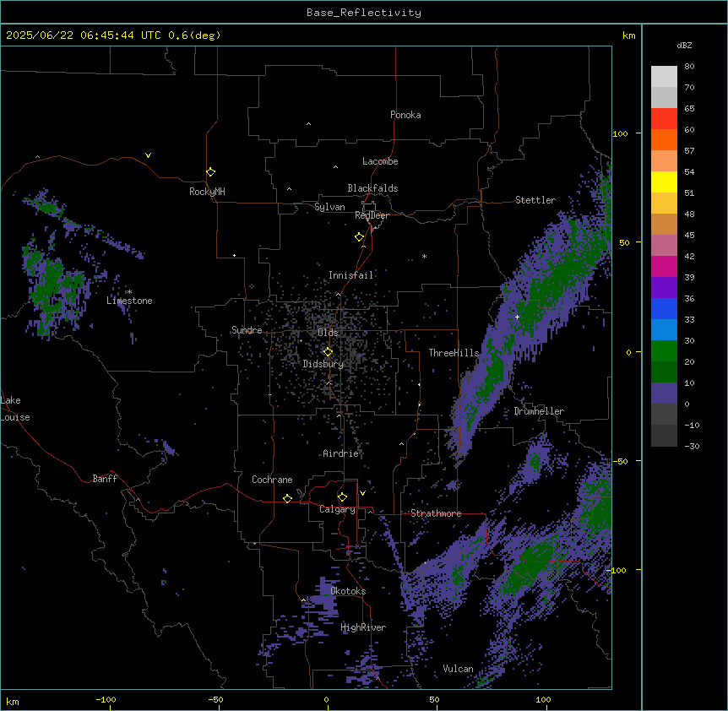
Task: Click the 65 value in the dBZ legend
Action: pyautogui.click(x=689, y=108)
